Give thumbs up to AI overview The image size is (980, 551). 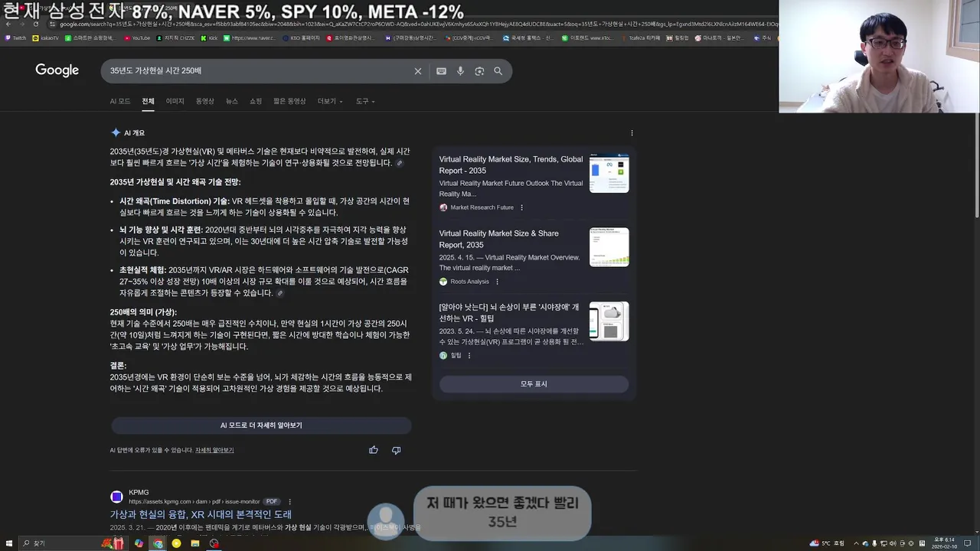(374, 450)
